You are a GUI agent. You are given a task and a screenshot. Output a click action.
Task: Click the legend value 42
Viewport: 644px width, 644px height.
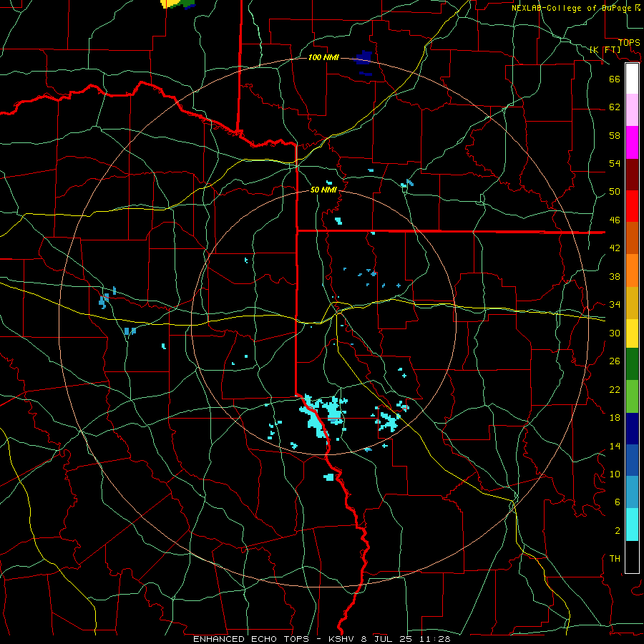pos(615,248)
